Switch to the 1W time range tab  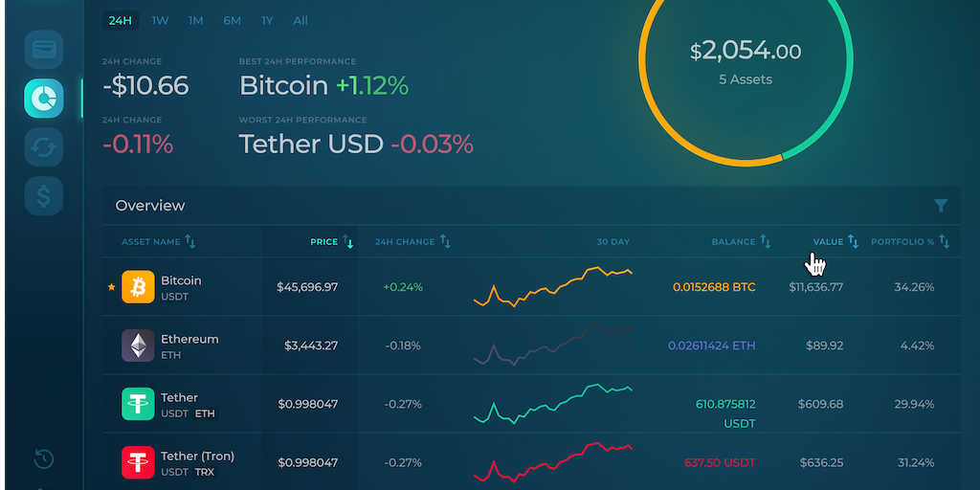point(160,20)
